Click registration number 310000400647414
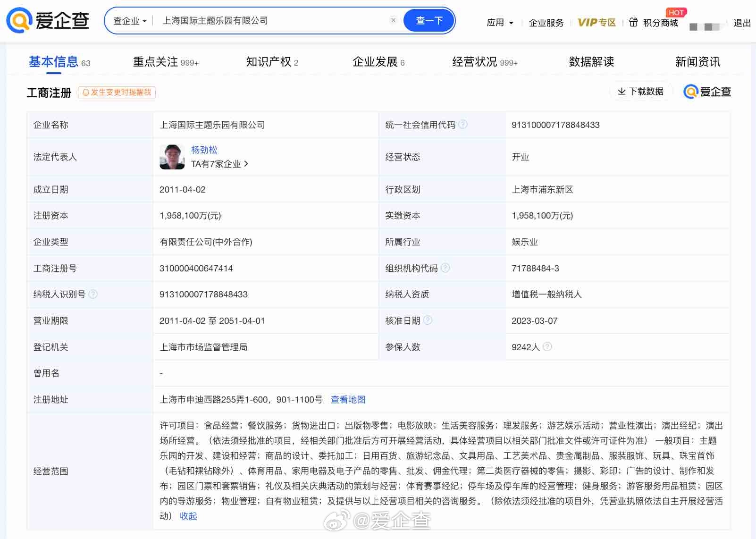This screenshot has height=539, width=756. coord(196,268)
